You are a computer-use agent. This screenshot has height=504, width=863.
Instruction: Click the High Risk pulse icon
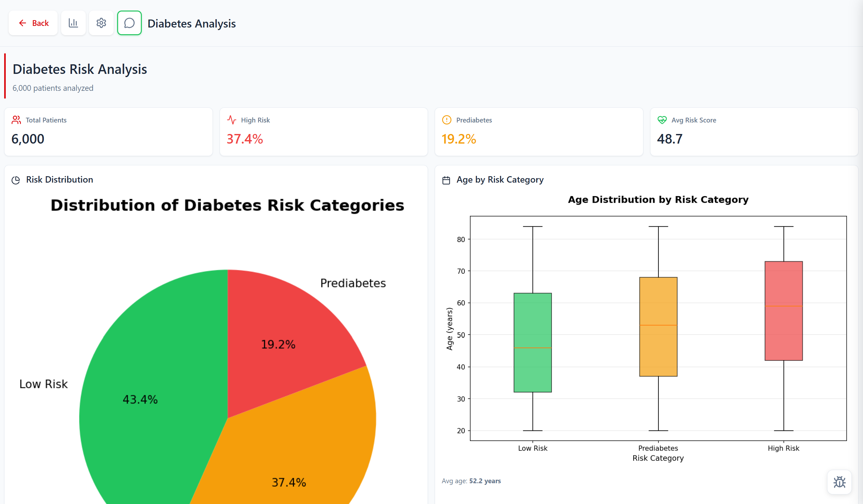232,120
